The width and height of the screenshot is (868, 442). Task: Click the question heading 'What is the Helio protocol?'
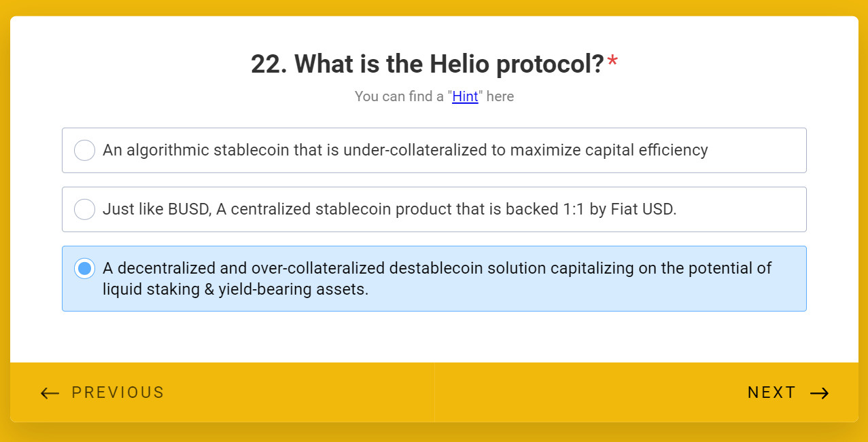[449, 65]
